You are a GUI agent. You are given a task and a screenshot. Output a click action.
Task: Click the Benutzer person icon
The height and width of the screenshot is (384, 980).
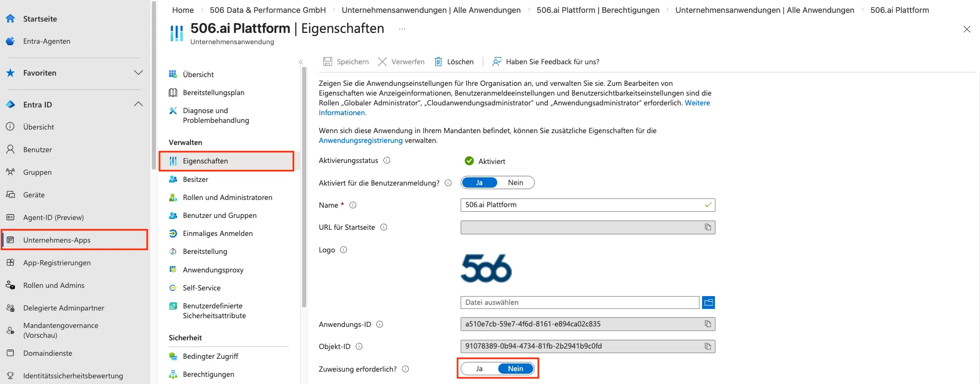coord(10,150)
